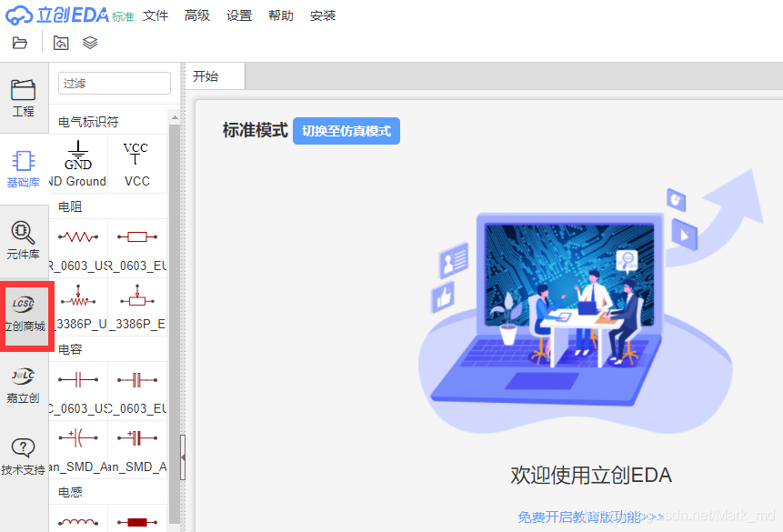Select the R_0603_US resistor symbol
Screen dimensions: 783x532
(78, 247)
